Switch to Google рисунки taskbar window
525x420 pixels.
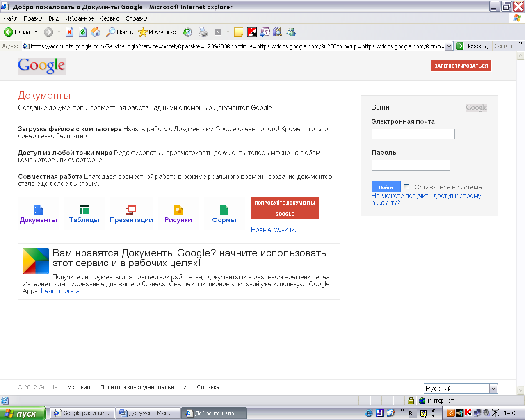(x=82, y=413)
